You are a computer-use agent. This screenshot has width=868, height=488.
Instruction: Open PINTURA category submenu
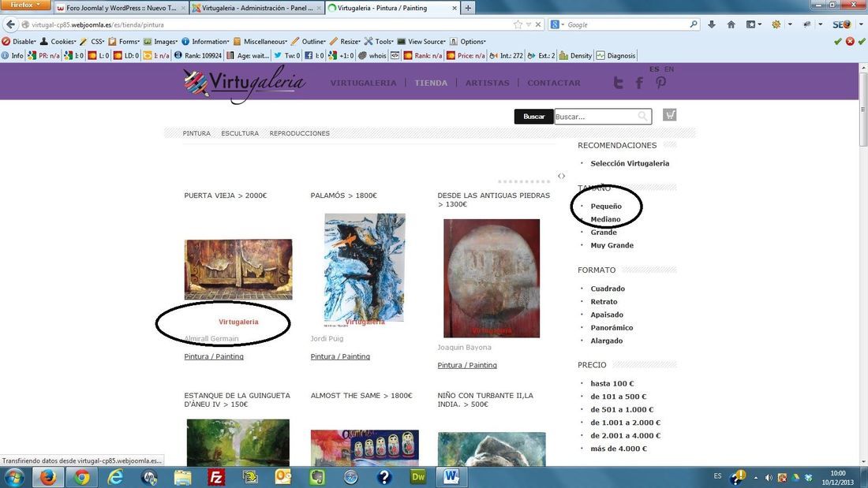click(196, 133)
